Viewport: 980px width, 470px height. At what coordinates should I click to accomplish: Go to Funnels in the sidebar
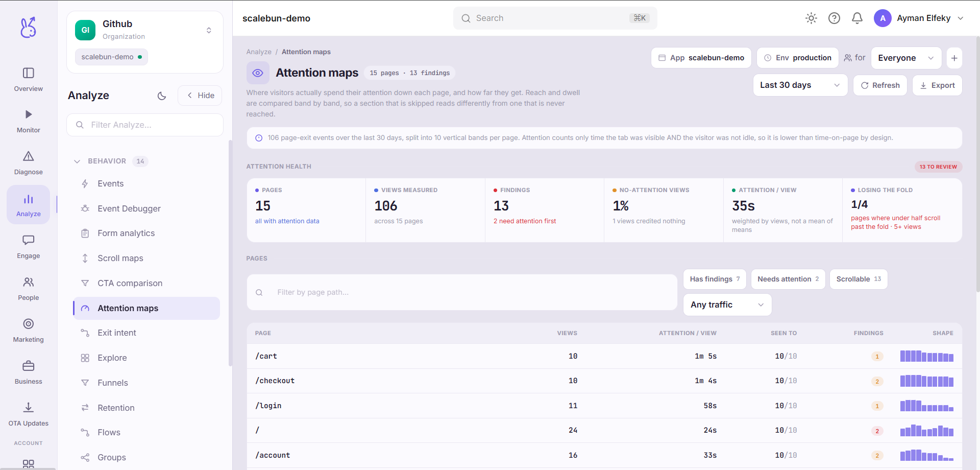(146, 383)
